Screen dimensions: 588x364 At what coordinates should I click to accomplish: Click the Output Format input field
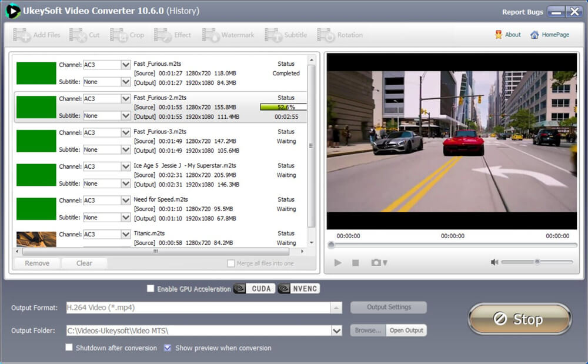pos(198,308)
